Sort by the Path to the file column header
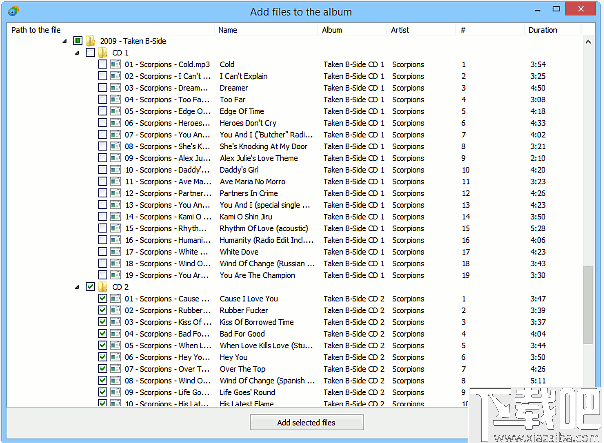 click(x=111, y=30)
